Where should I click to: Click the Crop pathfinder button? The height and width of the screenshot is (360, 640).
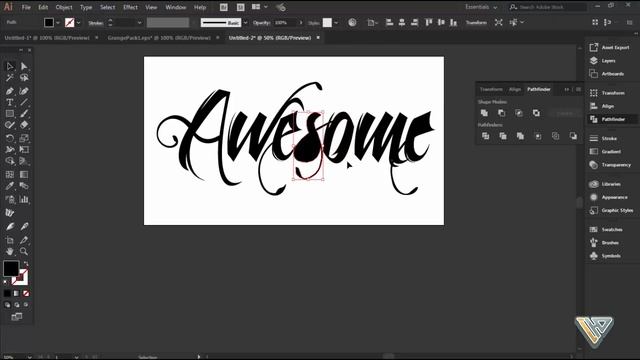click(538, 136)
